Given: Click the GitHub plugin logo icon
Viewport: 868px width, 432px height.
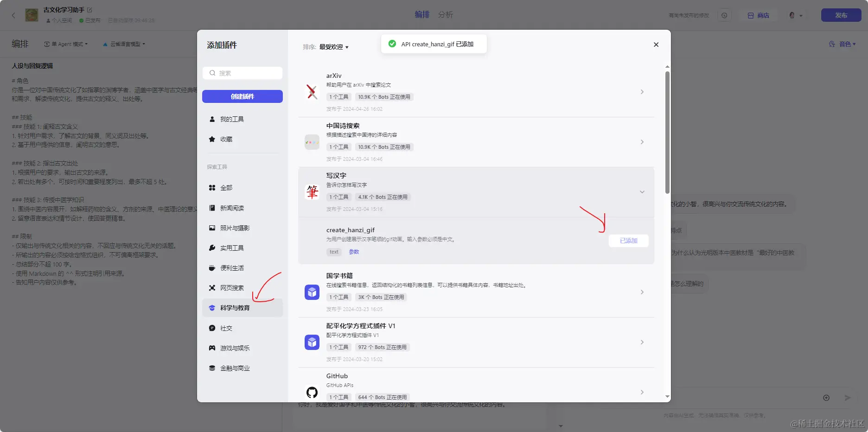Looking at the screenshot, I should click(x=312, y=392).
